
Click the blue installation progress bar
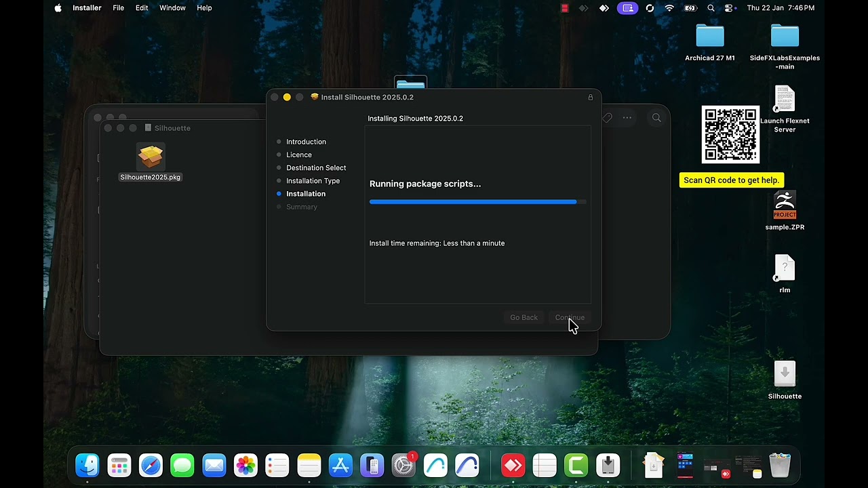478,202
